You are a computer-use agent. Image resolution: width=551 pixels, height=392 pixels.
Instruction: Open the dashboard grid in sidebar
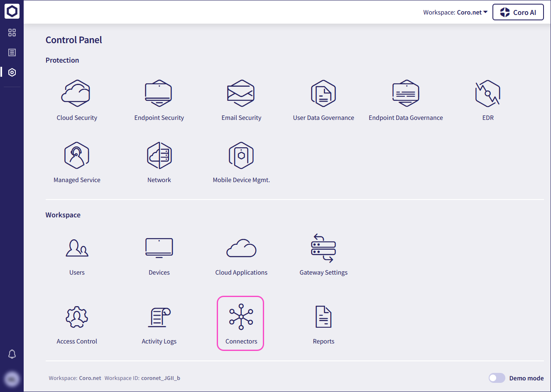(12, 32)
